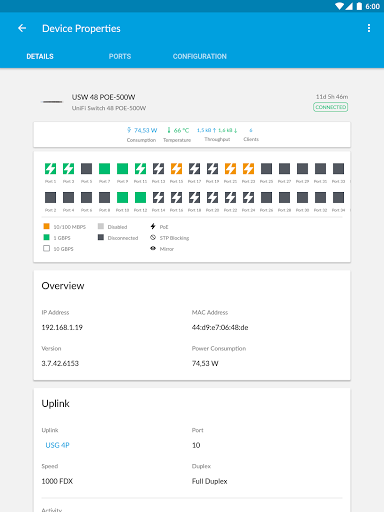Image resolution: width=384 pixels, height=512 pixels.
Task: Click the green 1 GBPS legend swatch
Action: [x=47, y=237]
